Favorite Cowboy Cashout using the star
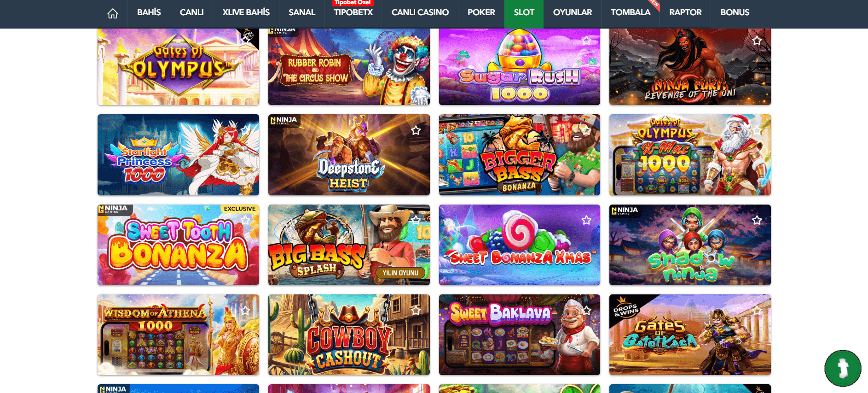 (x=416, y=311)
